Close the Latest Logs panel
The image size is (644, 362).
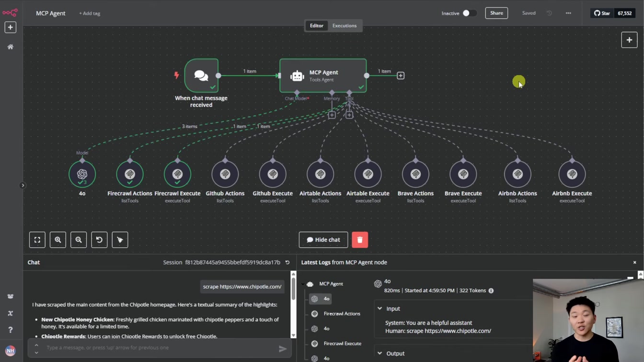(634, 262)
